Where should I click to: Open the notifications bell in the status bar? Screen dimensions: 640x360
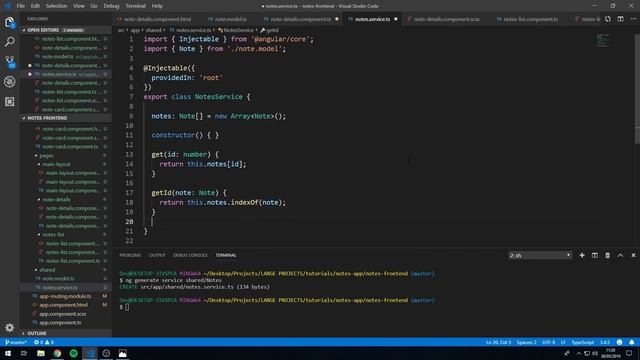[632, 342]
